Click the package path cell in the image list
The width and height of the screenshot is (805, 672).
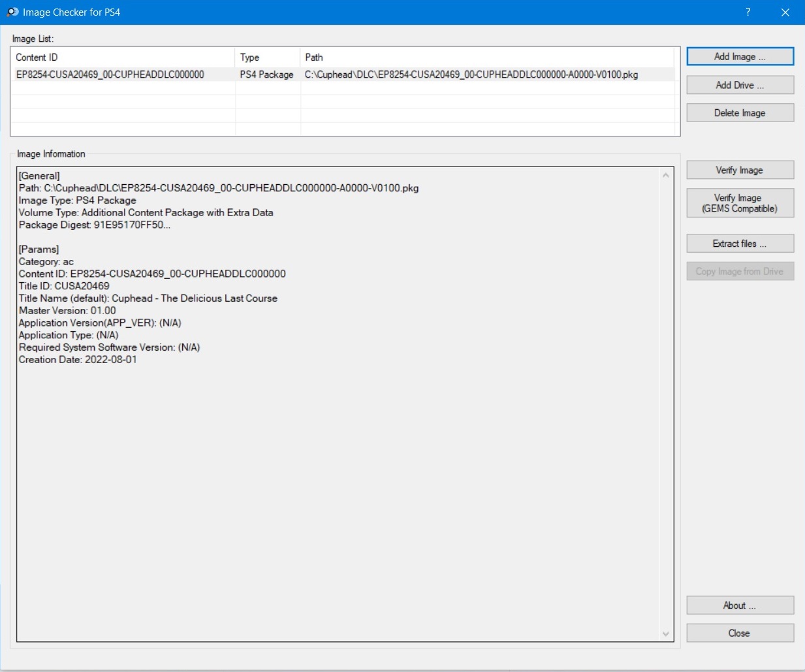tap(471, 74)
